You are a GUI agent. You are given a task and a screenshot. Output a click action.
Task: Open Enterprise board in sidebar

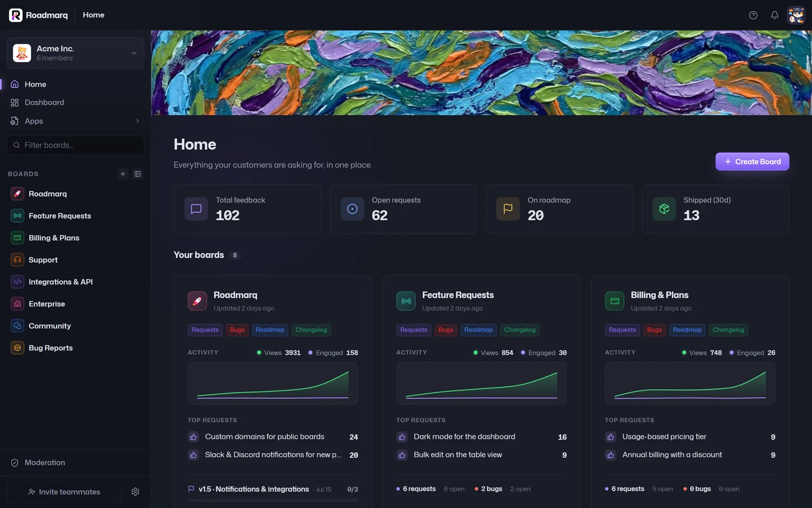(76, 304)
